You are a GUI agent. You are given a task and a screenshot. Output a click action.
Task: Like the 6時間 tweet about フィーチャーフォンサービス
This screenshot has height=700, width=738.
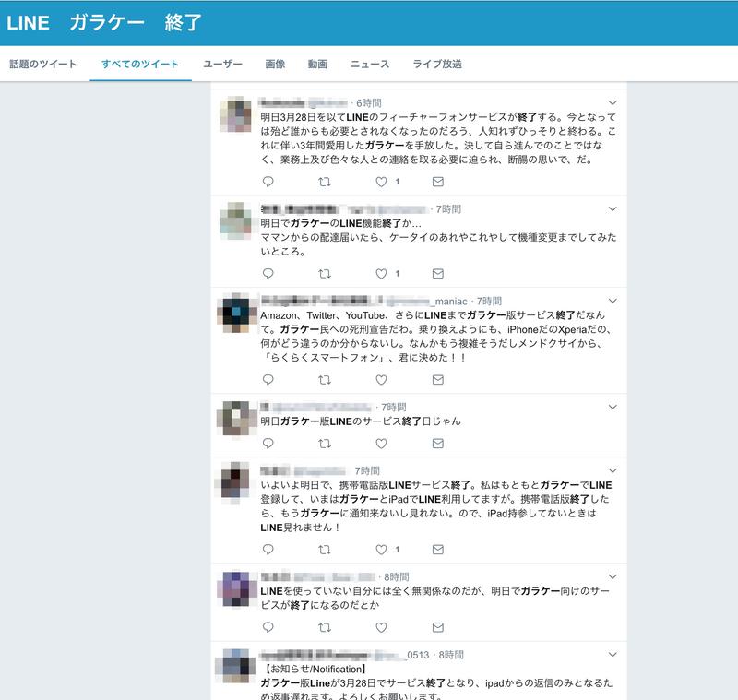[381, 182]
